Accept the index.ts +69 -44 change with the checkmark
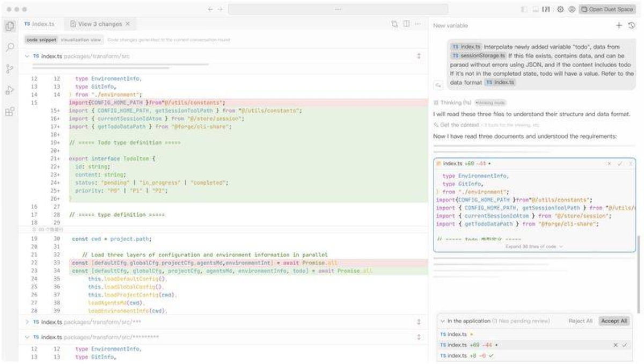This screenshot has width=644, height=364. click(x=625, y=345)
